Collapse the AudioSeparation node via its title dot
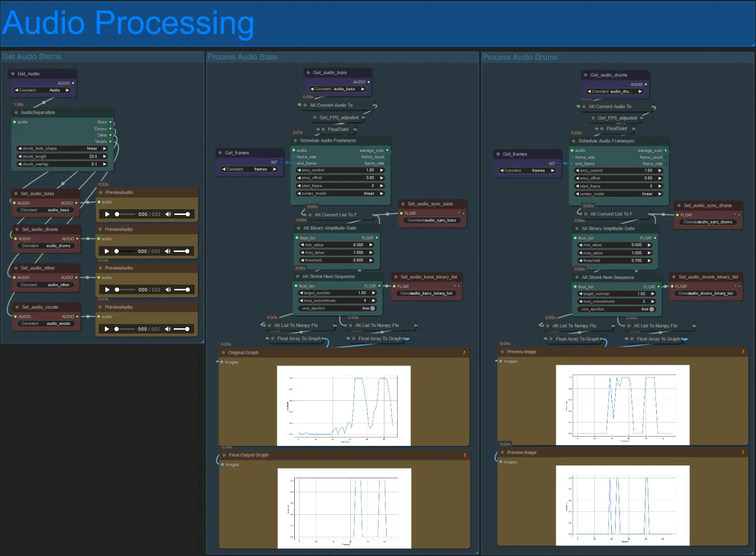Viewport: 756px width, 556px height. pyautogui.click(x=16, y=113)
